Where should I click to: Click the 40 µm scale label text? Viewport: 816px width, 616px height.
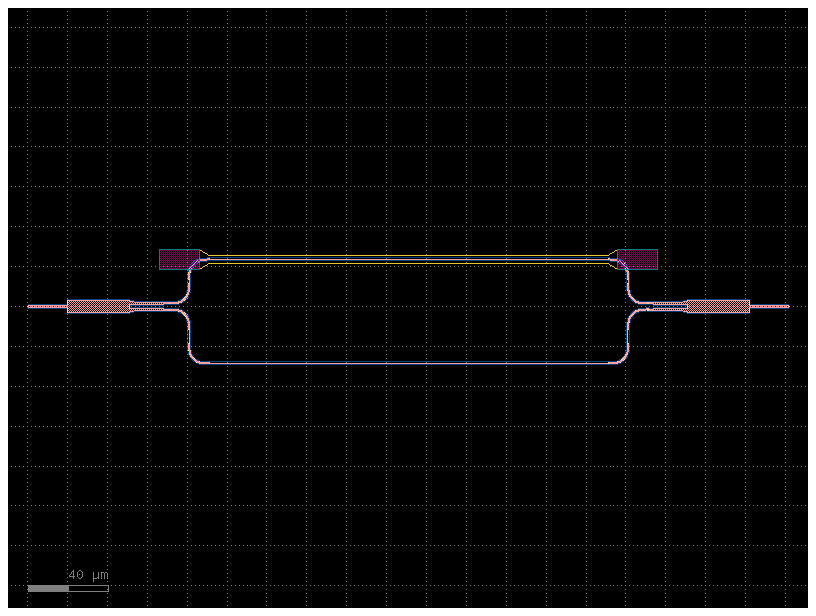click(x=85, y=575)
